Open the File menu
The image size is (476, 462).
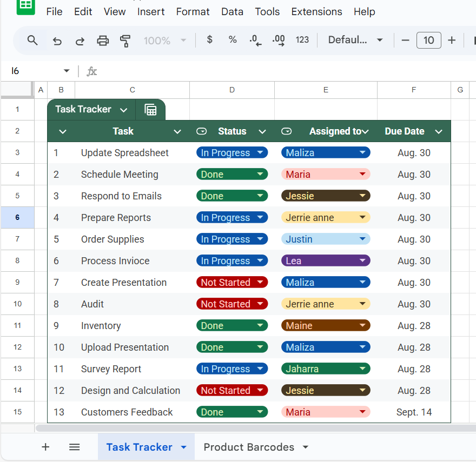point(54,11)
